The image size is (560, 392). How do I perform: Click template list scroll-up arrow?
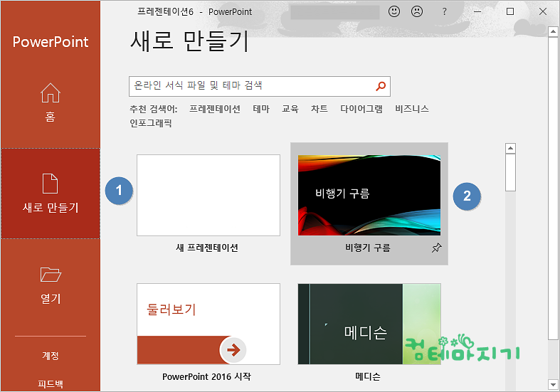[510, 148]
